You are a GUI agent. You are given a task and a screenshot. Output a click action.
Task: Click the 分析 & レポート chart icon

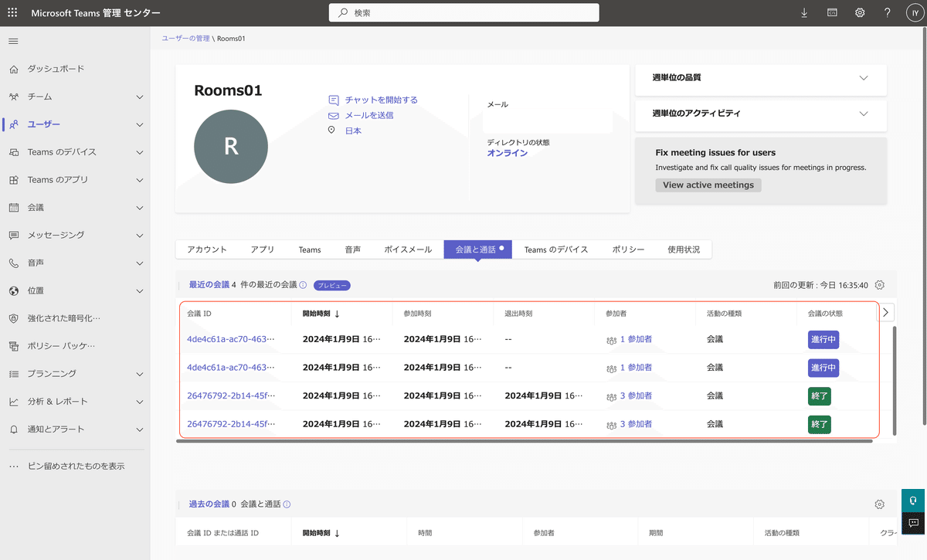click(13, 402)
